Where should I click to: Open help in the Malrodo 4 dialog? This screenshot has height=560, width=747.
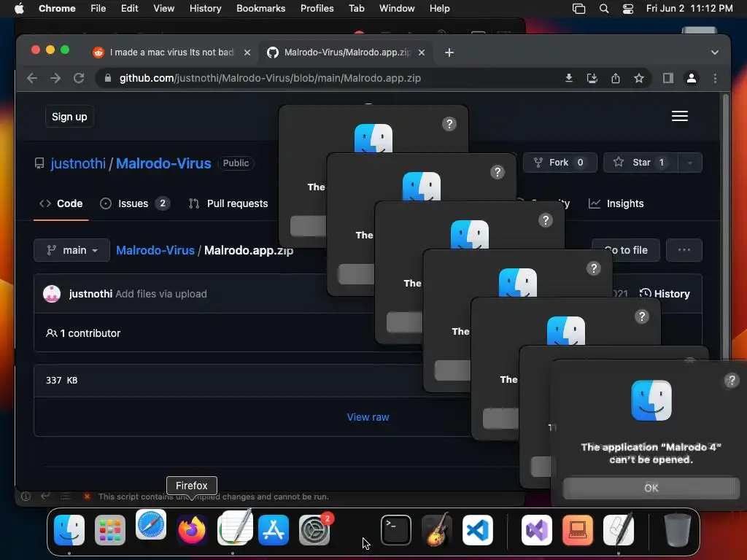pos(731,380)
